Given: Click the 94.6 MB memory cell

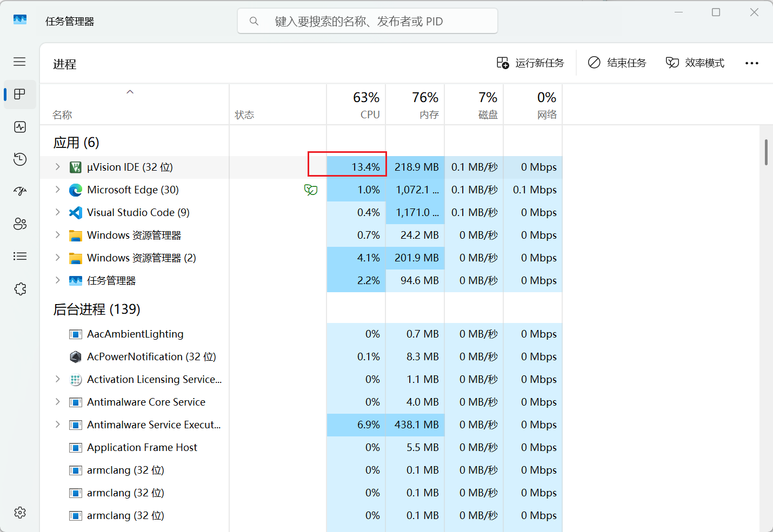Looking at the screenshot, I should (x=415, y=281).
